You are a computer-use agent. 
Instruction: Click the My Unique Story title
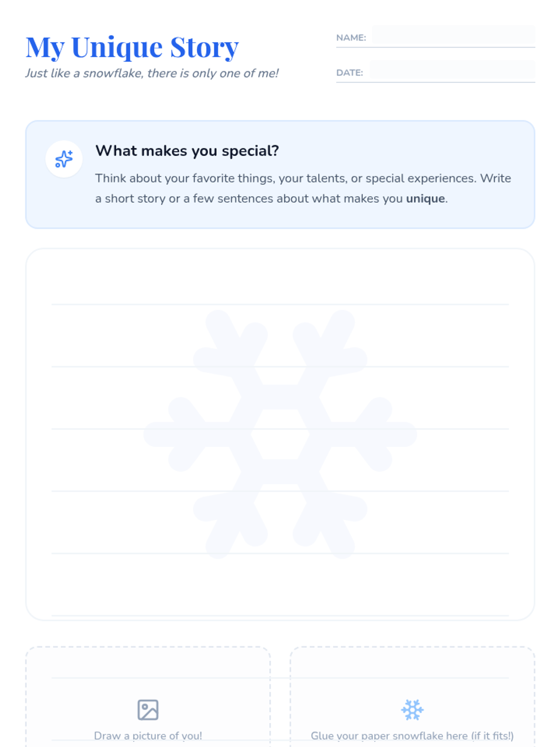132,48
